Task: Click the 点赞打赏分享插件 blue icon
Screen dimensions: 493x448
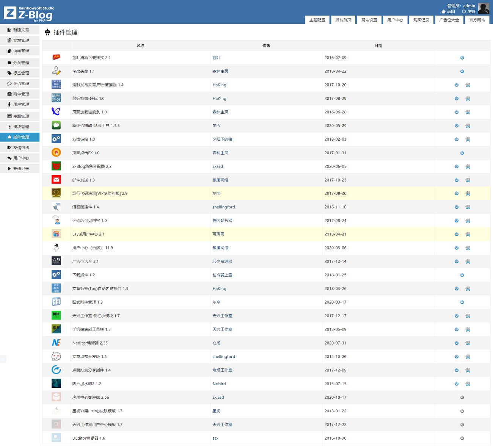Action: click(56, 370)
